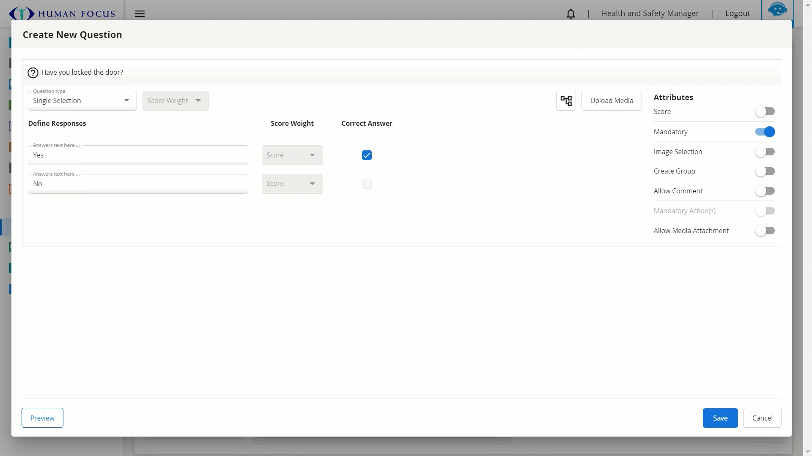Enable the Allow Media Attachment toggle
Image resolution: width=812 pixels, height=456 pixels.
765,230
